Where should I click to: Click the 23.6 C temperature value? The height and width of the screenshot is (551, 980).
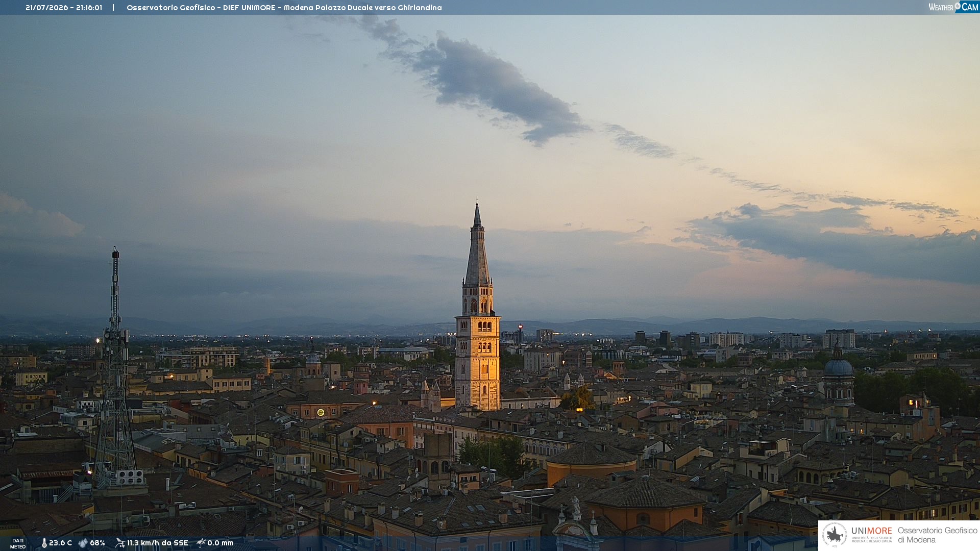coord(60,543)
